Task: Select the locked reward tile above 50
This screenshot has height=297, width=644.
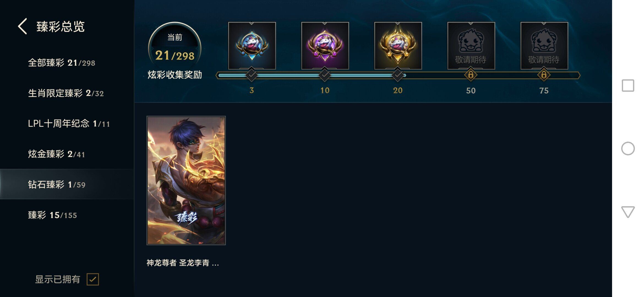Action: 471,46
